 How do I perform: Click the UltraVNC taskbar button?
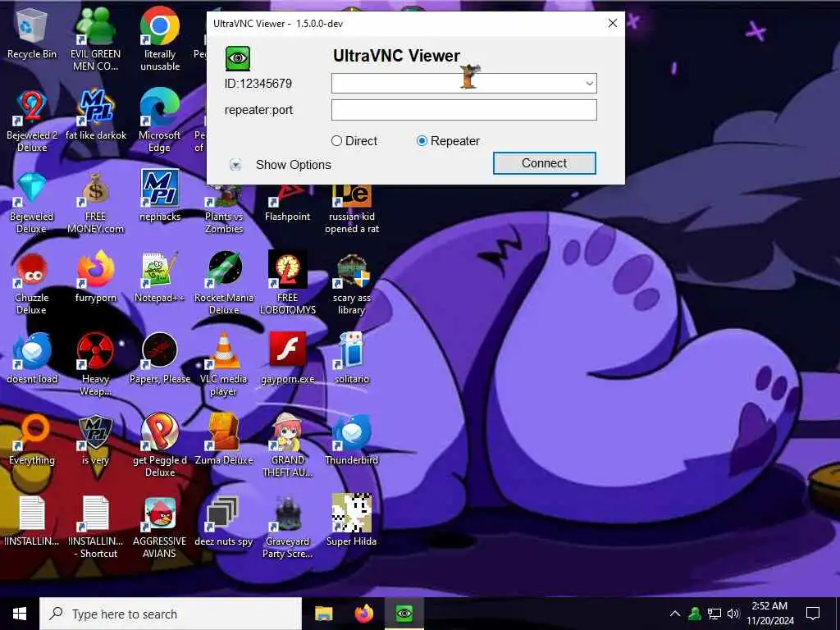coord(404,614)
